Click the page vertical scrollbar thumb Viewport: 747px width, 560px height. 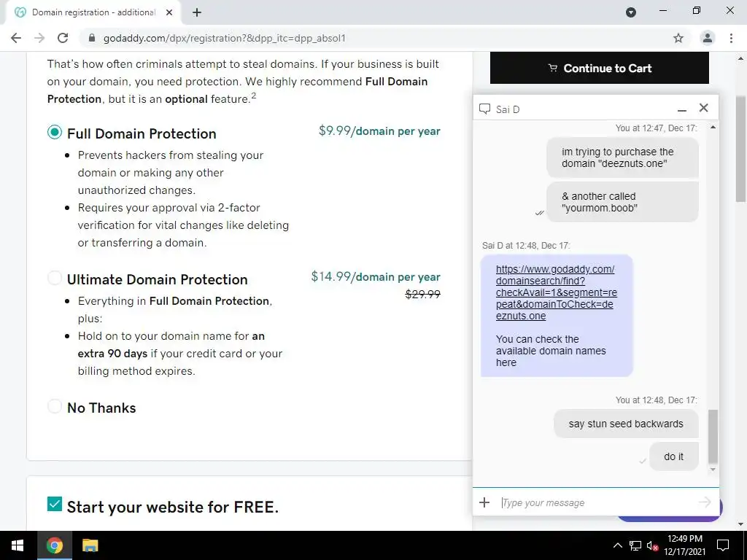(x=741, y=149)
